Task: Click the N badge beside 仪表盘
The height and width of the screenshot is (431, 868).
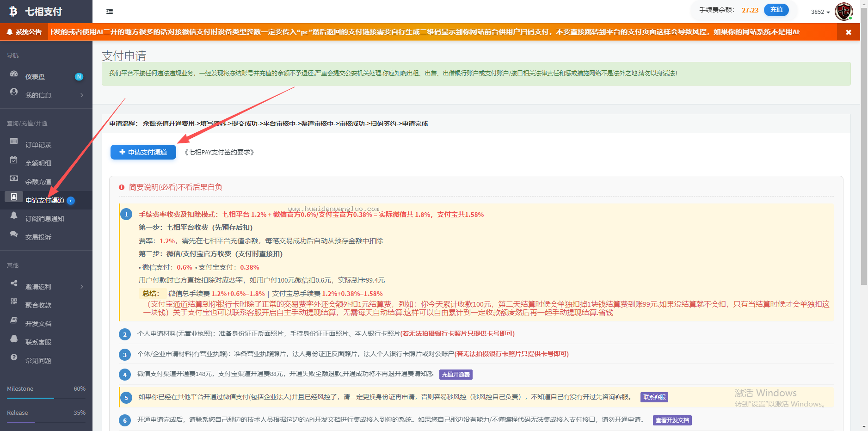Action: [79, 77]
